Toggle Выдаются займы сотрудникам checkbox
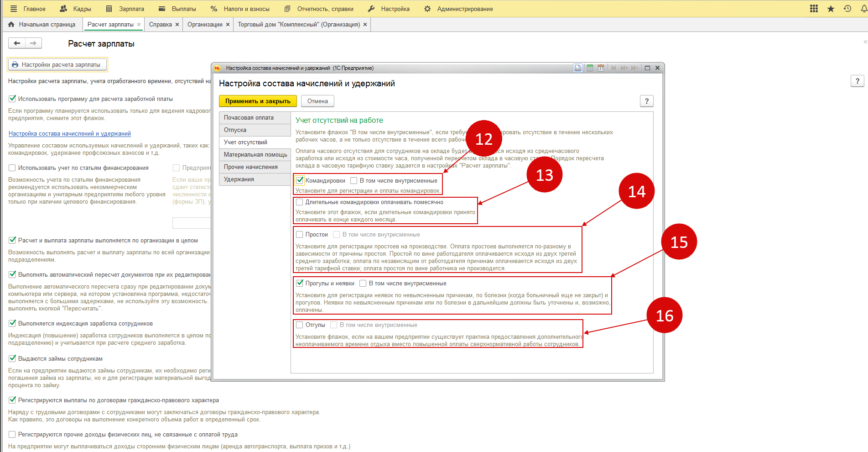 tap(12, 358)
